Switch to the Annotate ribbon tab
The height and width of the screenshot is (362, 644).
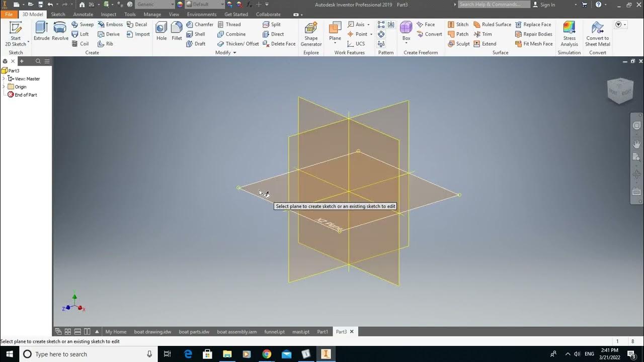pos(83,14)
